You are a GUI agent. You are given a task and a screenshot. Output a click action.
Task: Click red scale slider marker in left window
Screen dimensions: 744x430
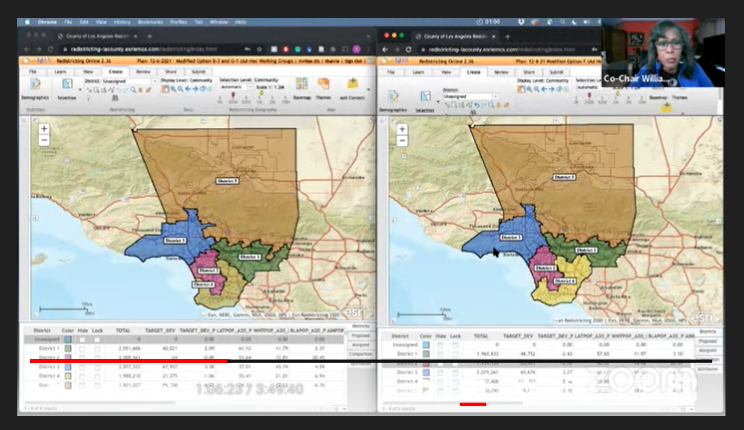(x=232, y=95)
